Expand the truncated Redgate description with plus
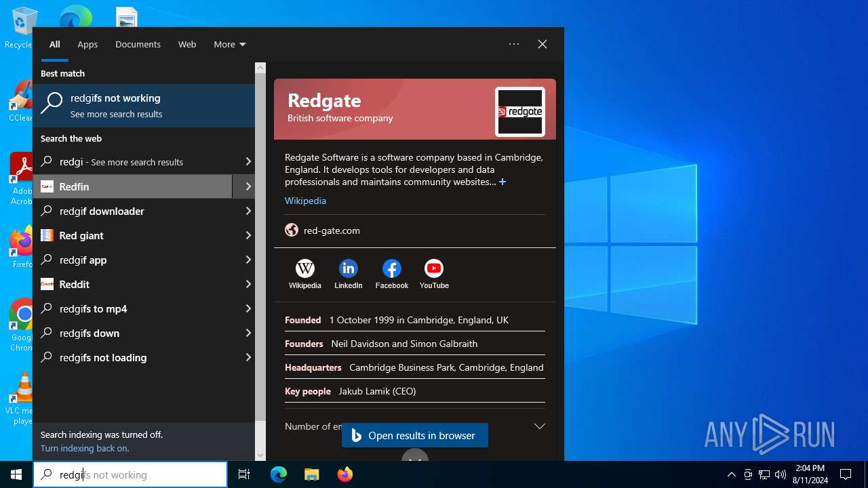This screenshot has width=868, height=488. (502, 182)
